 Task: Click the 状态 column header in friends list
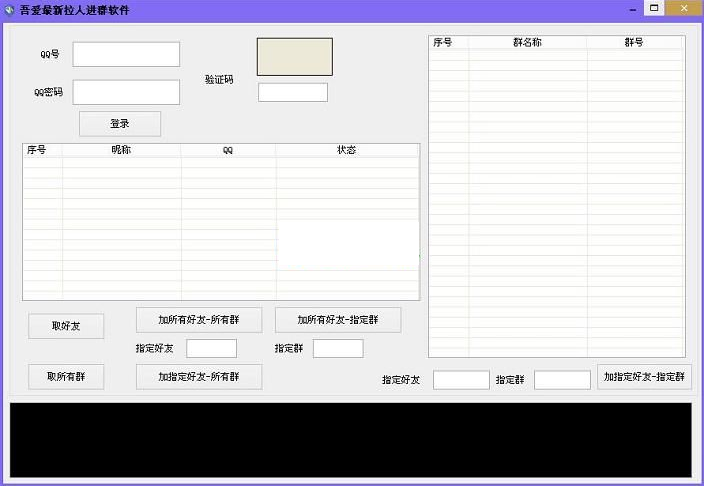coord(346,150)
